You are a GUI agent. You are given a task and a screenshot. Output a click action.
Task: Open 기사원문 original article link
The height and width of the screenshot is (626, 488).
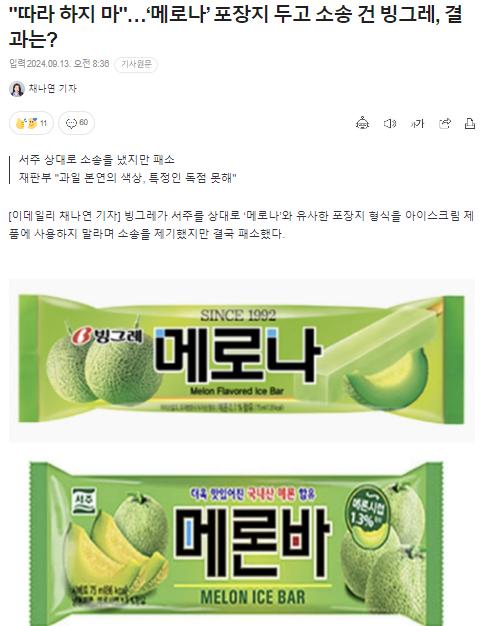136,64
